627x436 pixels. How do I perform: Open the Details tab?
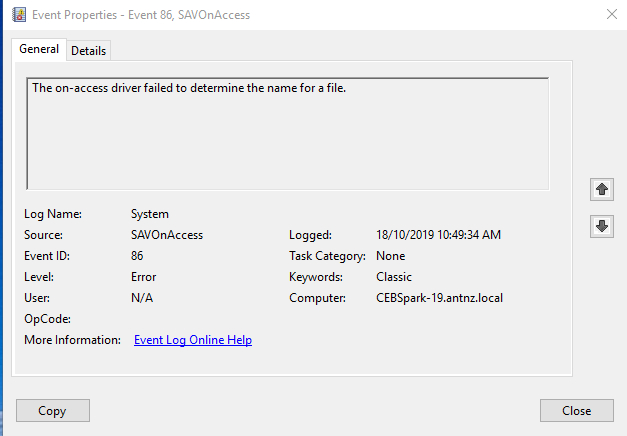tap(88, 51)
